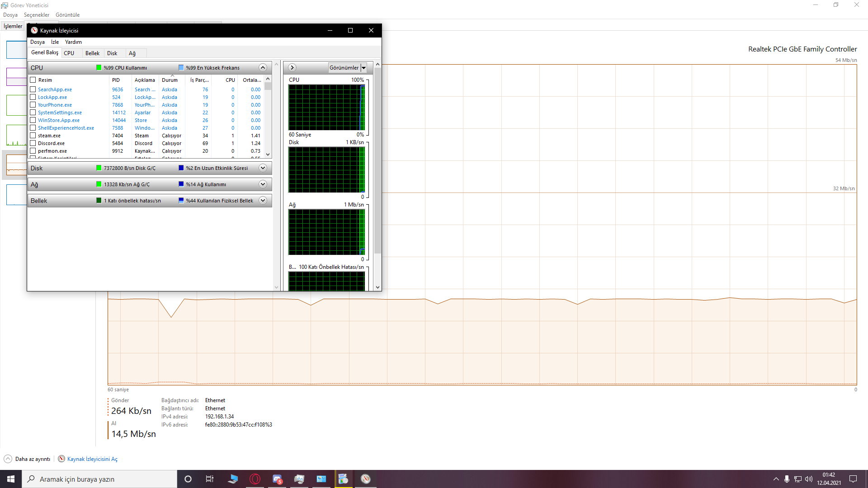Toggle the Resim select-all checkbox

[33, 80]
